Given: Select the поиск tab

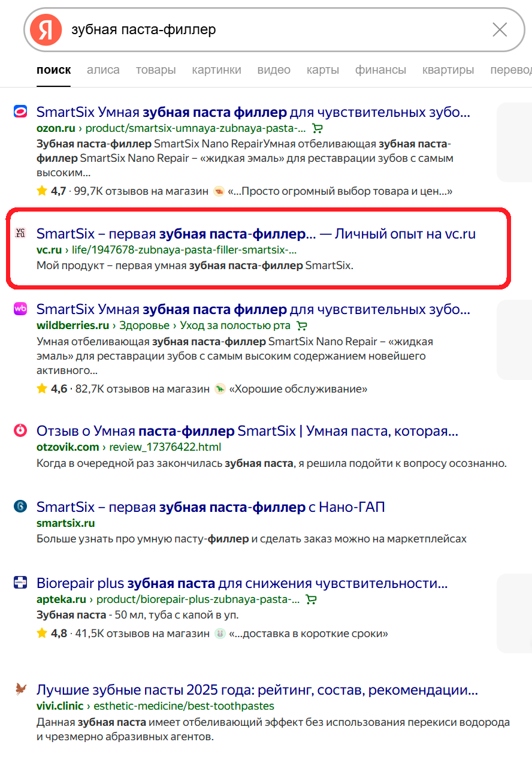Looking at the screenshot, I should tap(54, 70).
